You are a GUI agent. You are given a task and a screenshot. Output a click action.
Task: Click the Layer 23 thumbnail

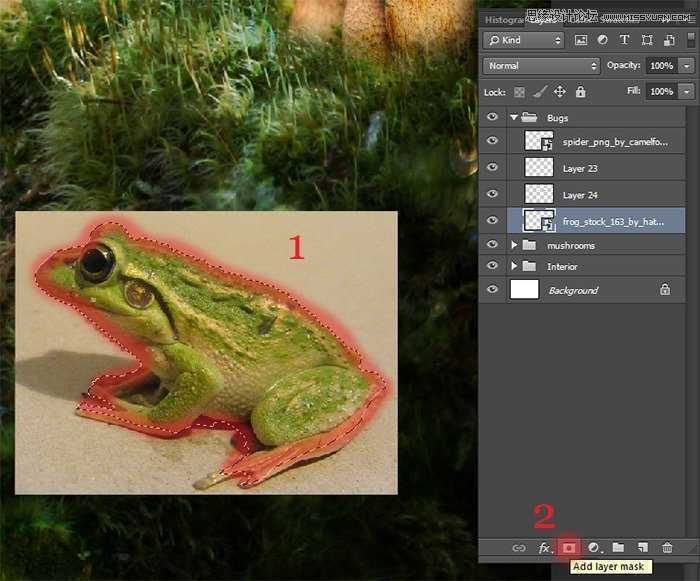coord(539,167)
